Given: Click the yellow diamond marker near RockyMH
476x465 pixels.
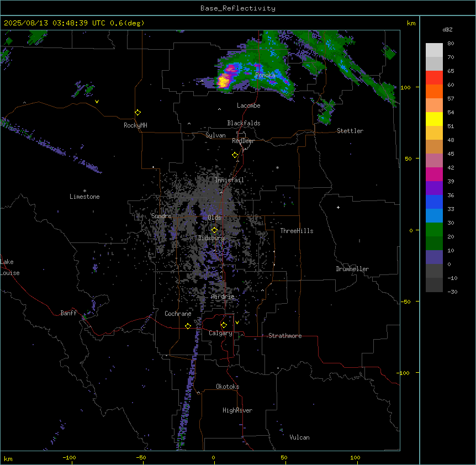Looking at the screenshot, I should pos(137,113).
